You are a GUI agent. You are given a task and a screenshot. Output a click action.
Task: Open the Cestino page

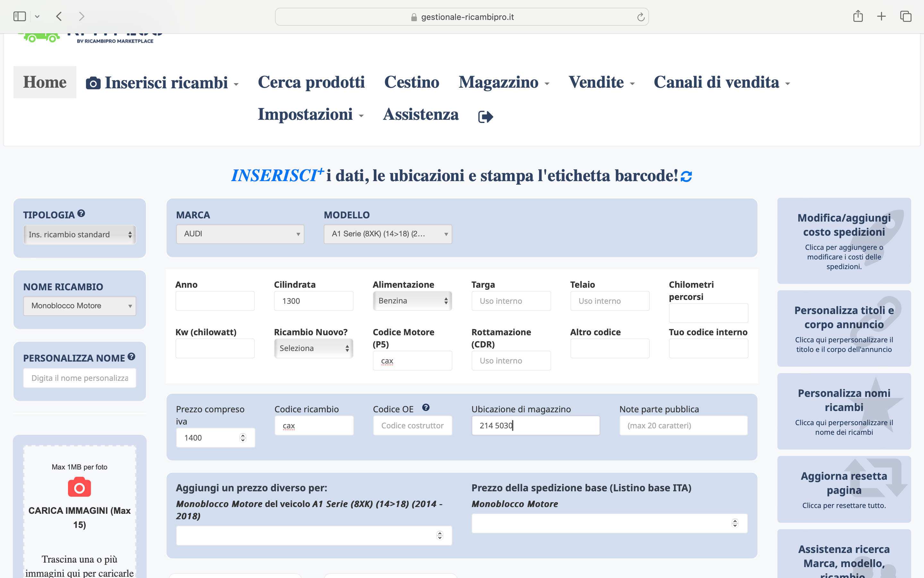pyautogui.click(x=412, y=82)
